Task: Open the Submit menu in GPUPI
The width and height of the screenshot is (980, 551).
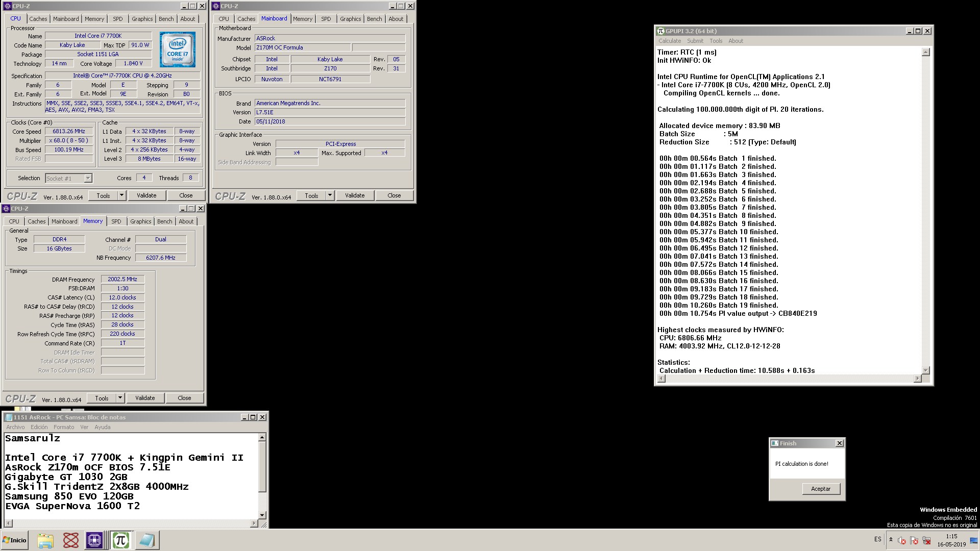Action: [695, 41]
